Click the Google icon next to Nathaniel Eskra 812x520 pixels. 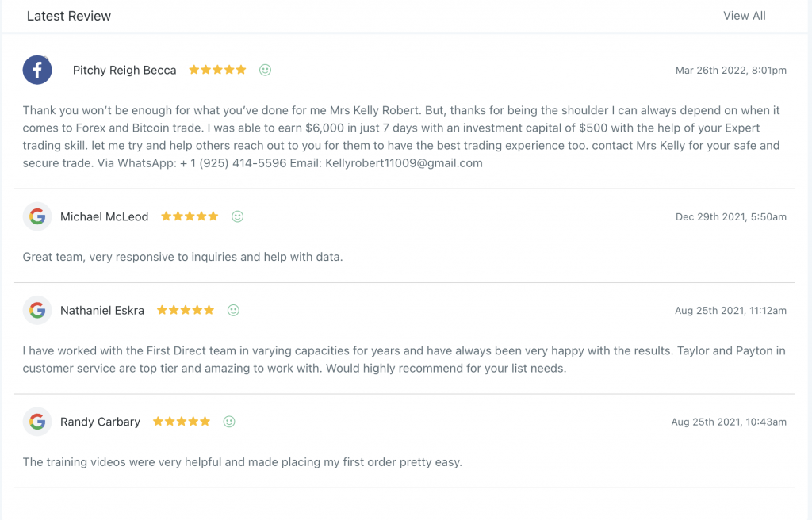click(x=37, y=310)
